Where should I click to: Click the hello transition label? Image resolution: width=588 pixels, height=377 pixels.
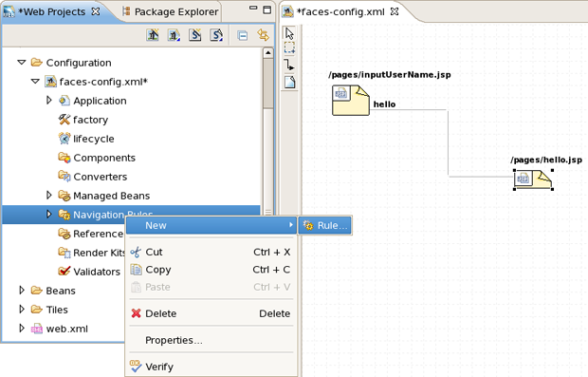[384, 104]
